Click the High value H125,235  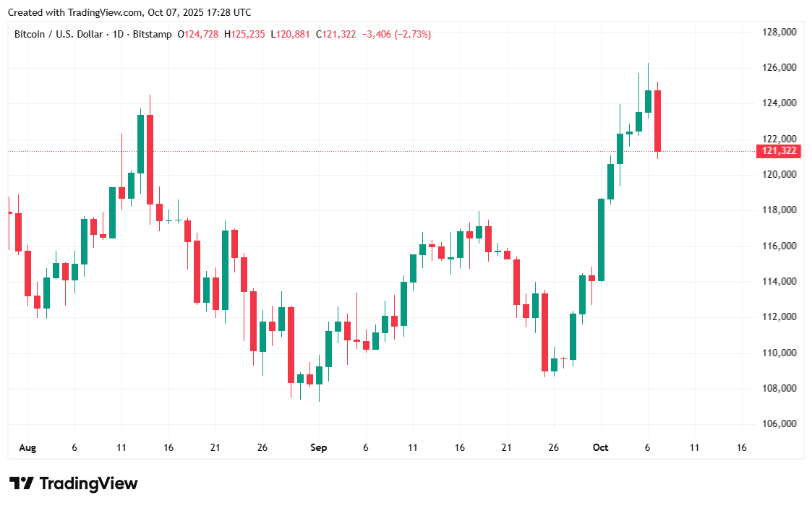244,34
